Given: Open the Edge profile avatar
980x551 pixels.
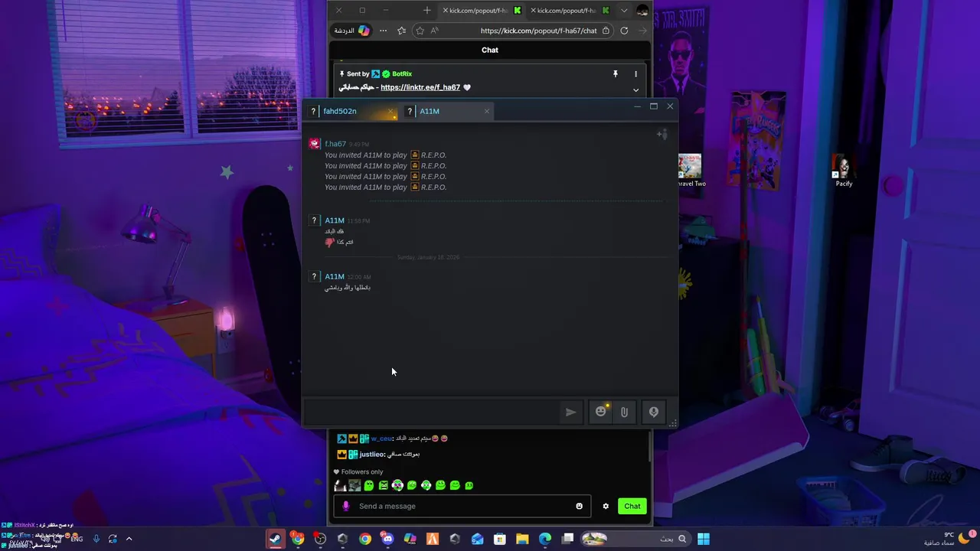Looking at the screenshot, I should tap(642, 11).
